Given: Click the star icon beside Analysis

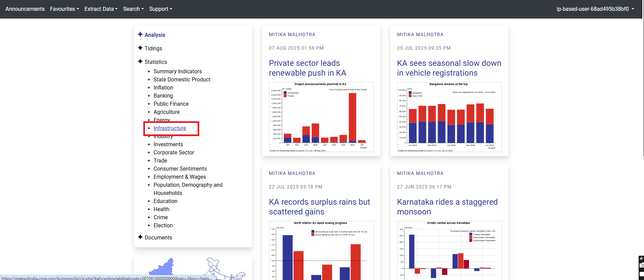Looking at the screenshot, I should pyautogui.click(x=140, y=34).
